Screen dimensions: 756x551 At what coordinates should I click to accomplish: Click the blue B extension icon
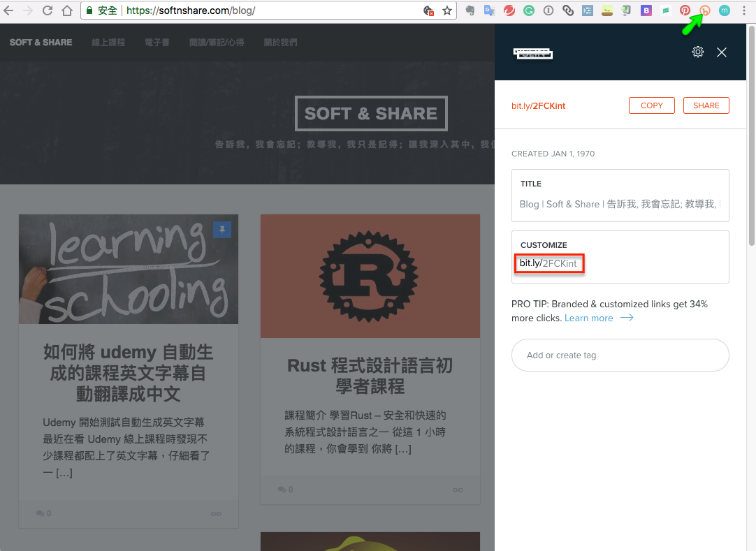[645, 10]
